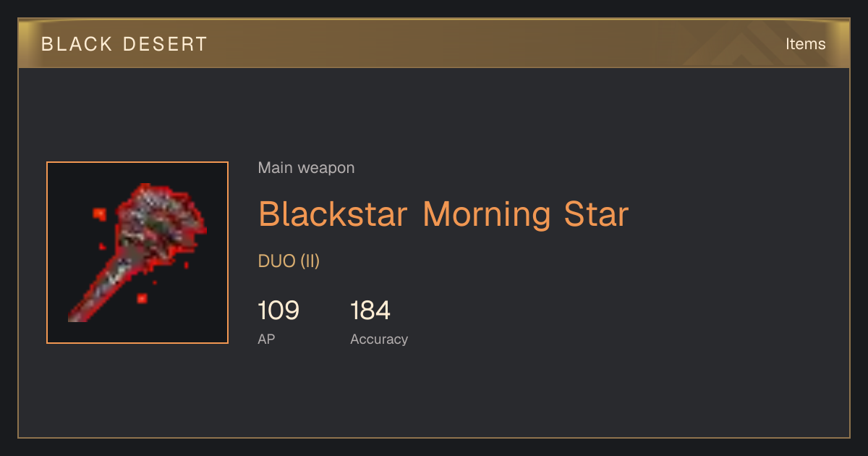
Task: Select the Blackstar Morning Star item thumbnail
Action: [137, 253]
